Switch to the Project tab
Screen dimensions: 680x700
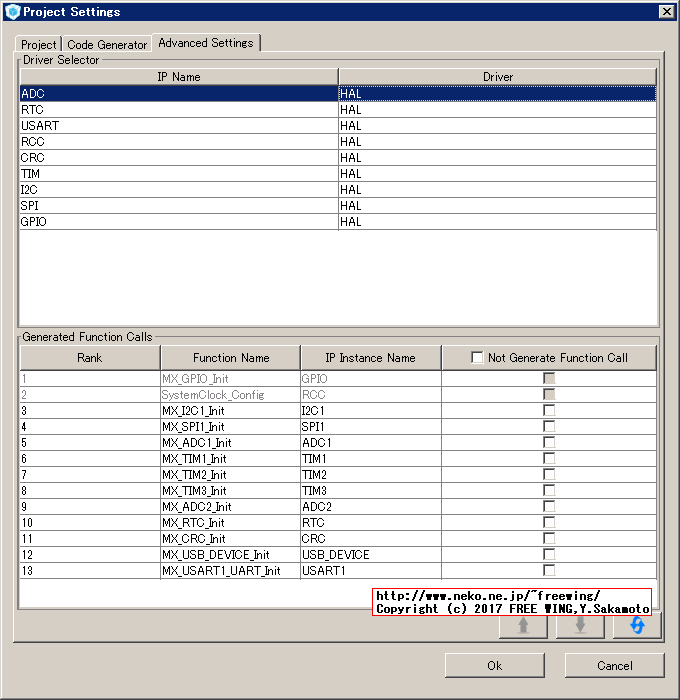click(39, 45)
